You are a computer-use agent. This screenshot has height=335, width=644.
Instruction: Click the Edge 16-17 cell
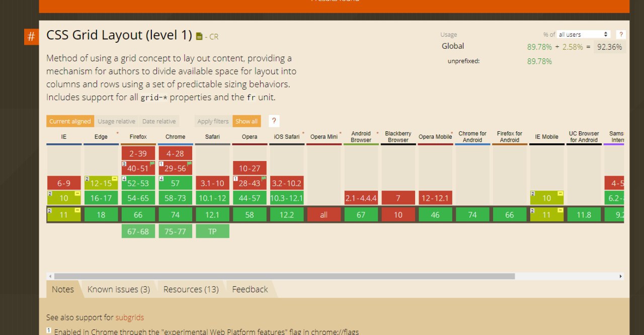[x=101, y=198]
